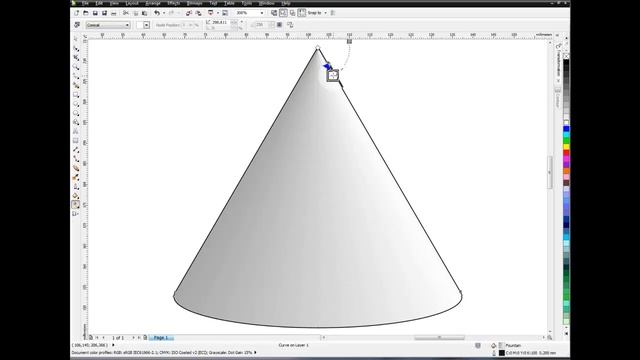Click the Edit Fill icon on property bar
The width and height of the screenshot is (640, 360).
tap(77, 25)
